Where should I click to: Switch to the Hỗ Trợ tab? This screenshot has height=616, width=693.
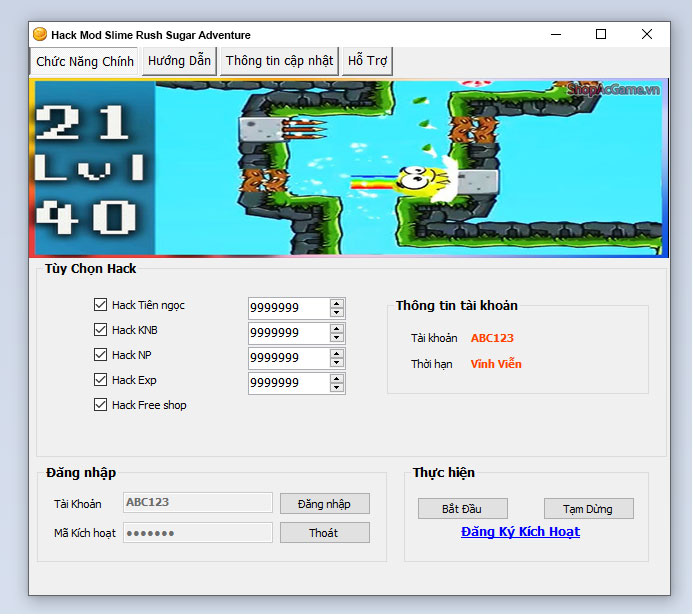[367, 61]
